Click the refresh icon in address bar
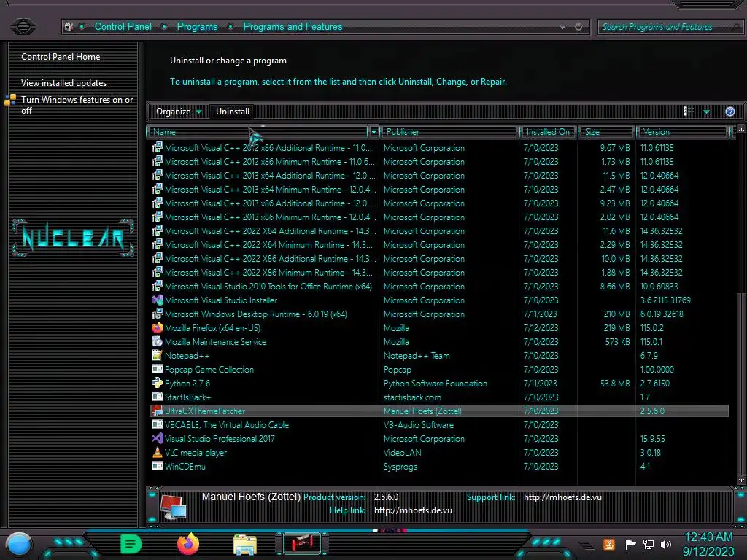Image resolution: width=747 pixels, height=560 pixels. tap(578, 27)
